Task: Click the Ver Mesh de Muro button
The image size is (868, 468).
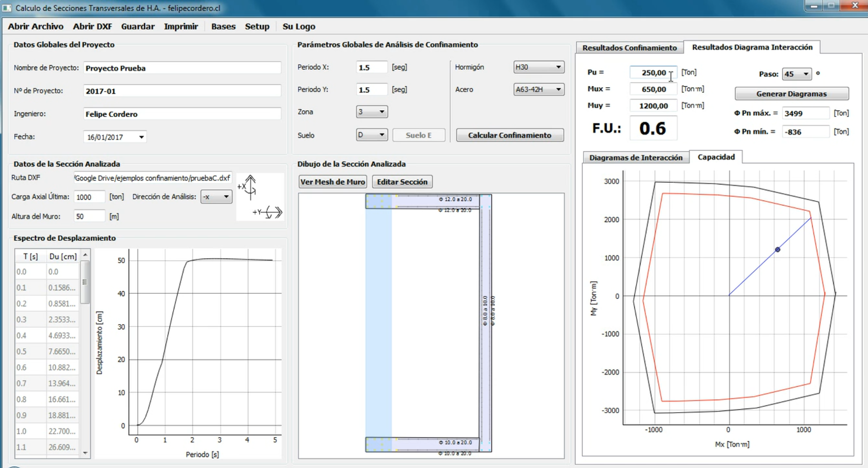Action: coord(332,181)
